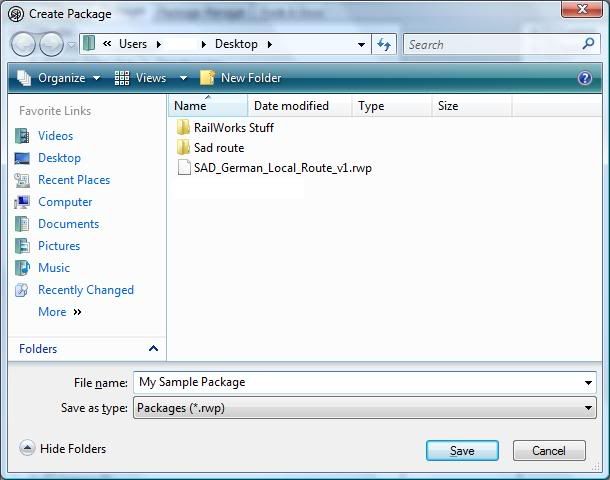Sort files by Date modified column
The height and width of the screenshot is (480, 610).
[x=290, y=106]
